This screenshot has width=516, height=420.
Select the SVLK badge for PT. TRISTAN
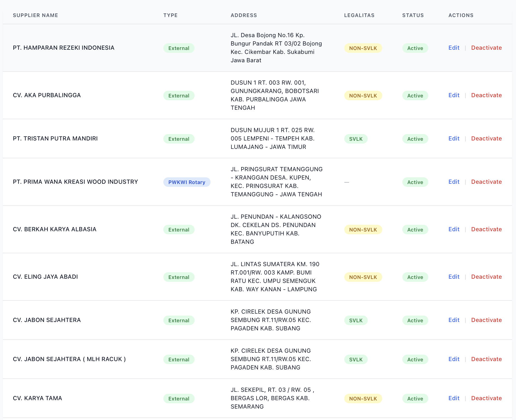[x=356, y=139]
